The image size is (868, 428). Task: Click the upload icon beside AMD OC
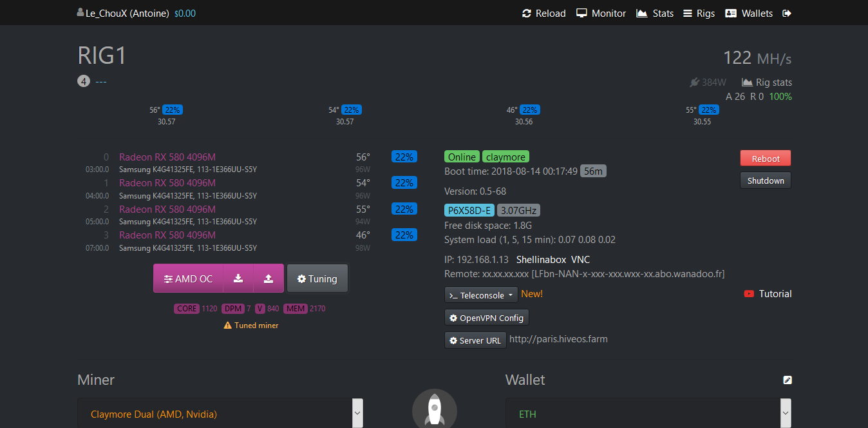point(269,278)
